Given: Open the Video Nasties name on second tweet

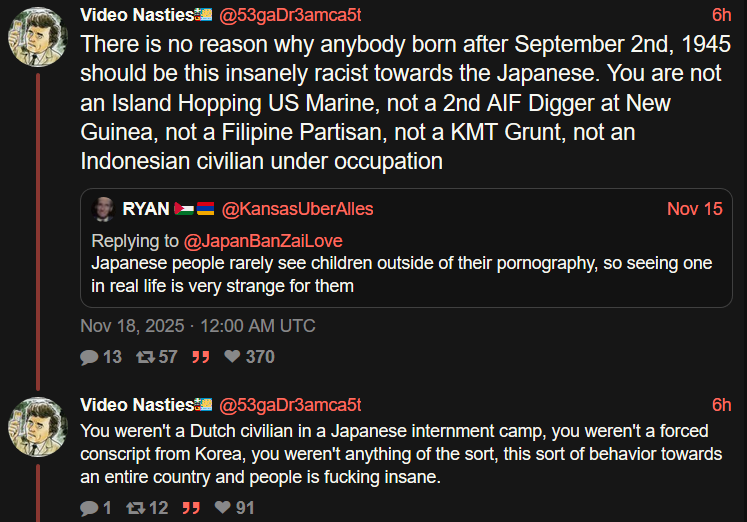Looking at the screenshot, I should click(137, 405).
